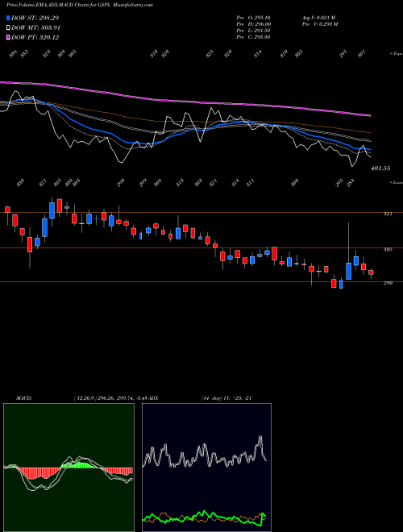
Task: Click the '290' lows label
Action: (x=120, y=182)
